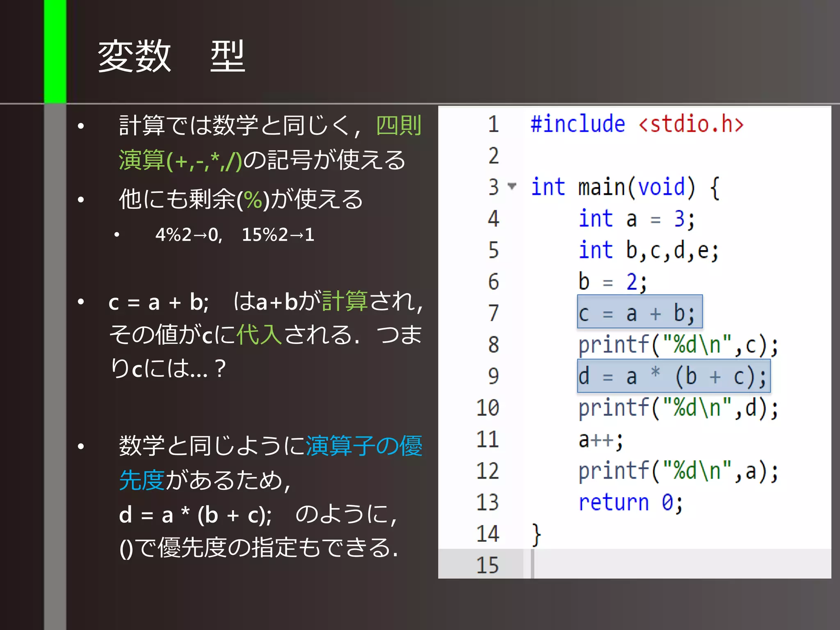
Task: Click the text ()で優先度の指定もできる.
Action: [259, 548]
